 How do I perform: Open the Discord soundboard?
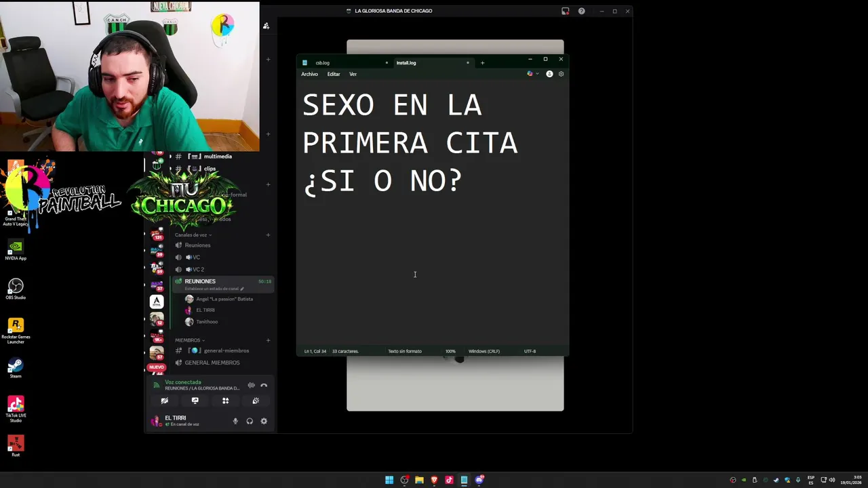coord(256,401)
